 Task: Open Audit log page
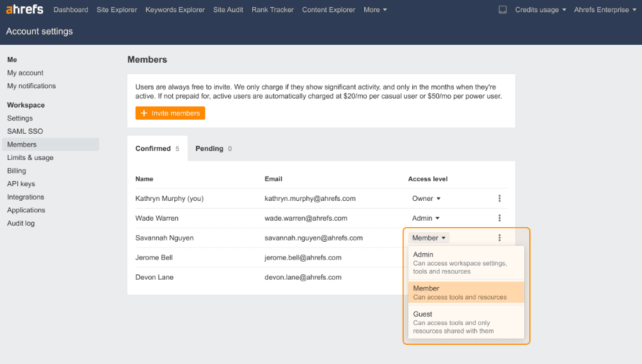[x=21, y=223]
